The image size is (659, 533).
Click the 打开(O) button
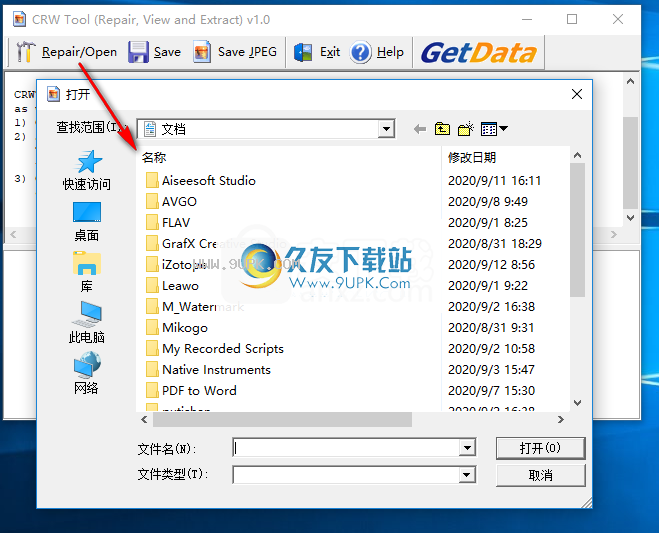point(540,448)
